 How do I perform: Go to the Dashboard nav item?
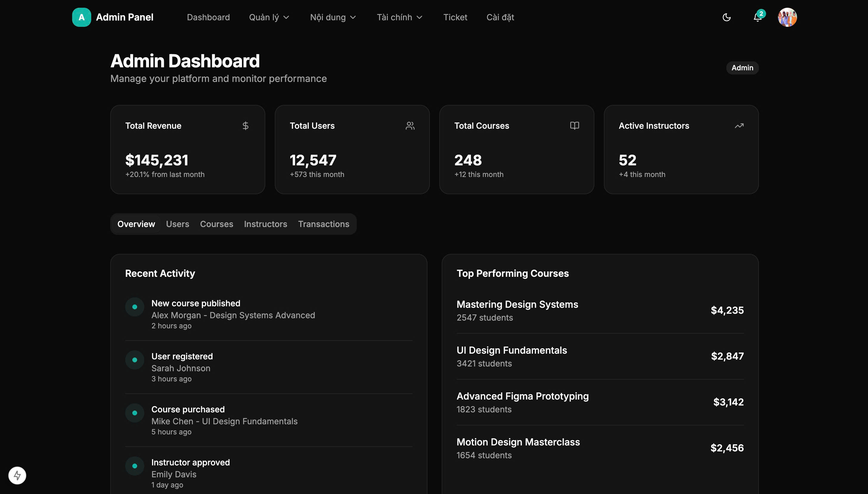pos(208,17)
